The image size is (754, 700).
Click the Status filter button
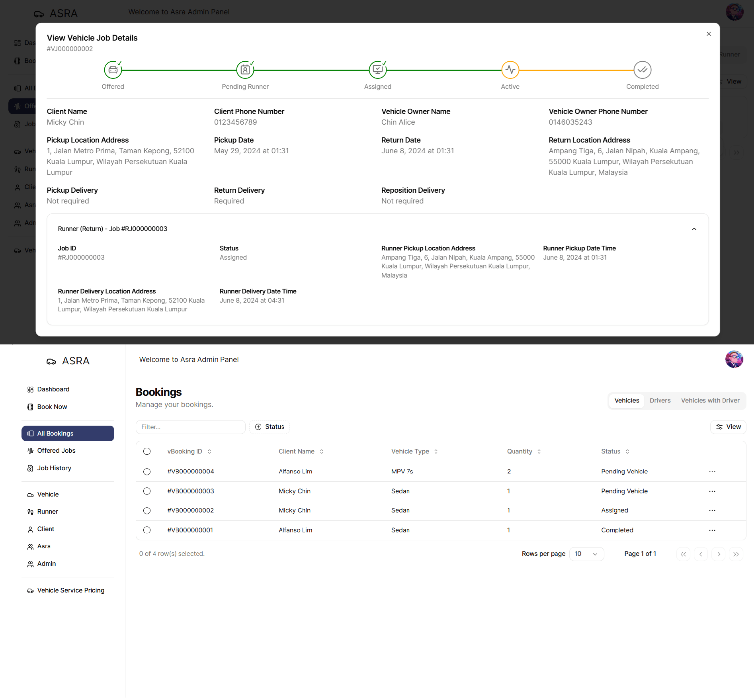coord(270,427)
